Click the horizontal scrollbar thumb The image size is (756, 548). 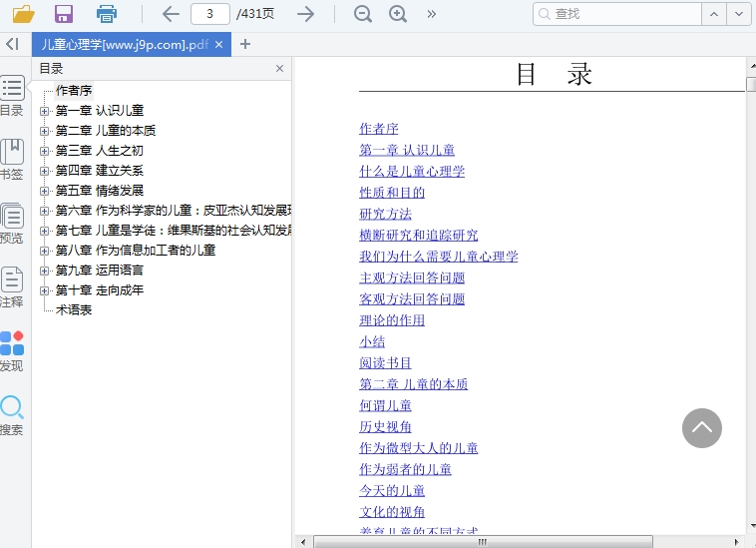[x=483, y=542]
